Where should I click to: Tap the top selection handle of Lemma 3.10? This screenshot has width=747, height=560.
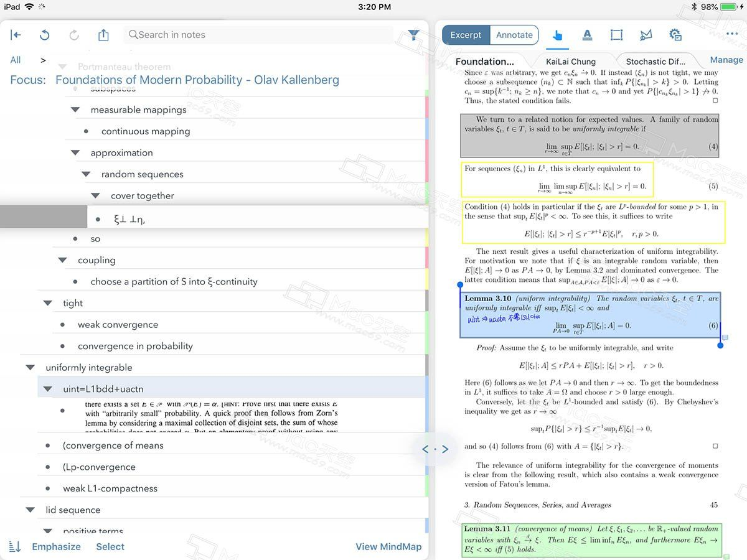[x=461, y=285]
